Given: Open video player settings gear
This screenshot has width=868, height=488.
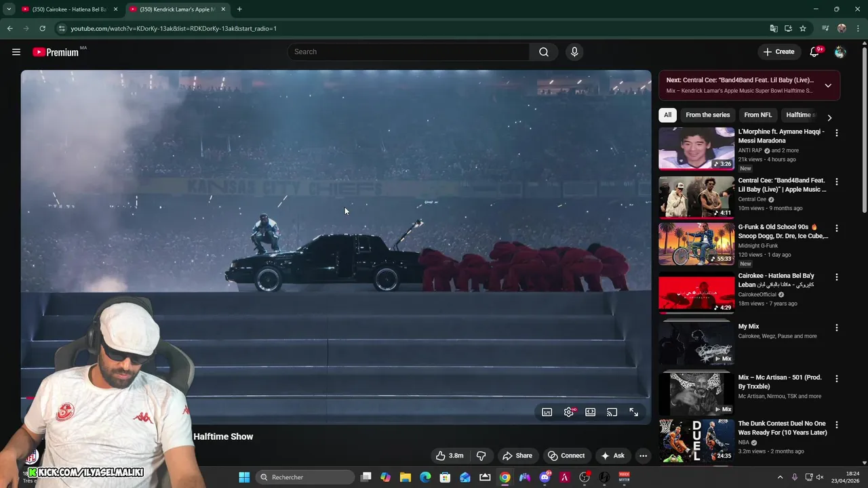Looking at the screenshot, I should (x=569, y=412).
